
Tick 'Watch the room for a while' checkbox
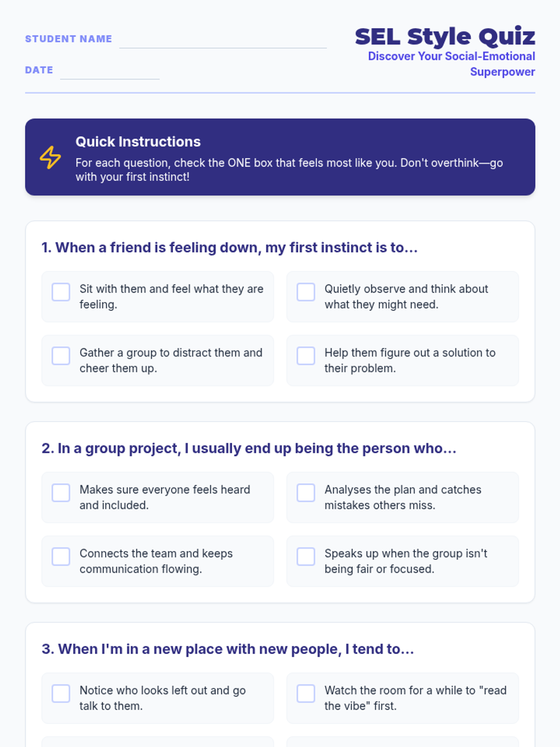[306, 693]
